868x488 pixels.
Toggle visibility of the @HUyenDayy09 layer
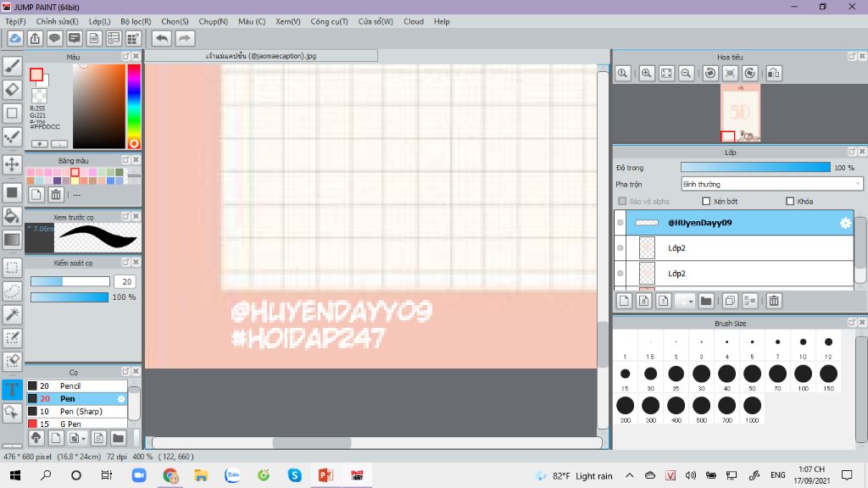pos(620,223)
